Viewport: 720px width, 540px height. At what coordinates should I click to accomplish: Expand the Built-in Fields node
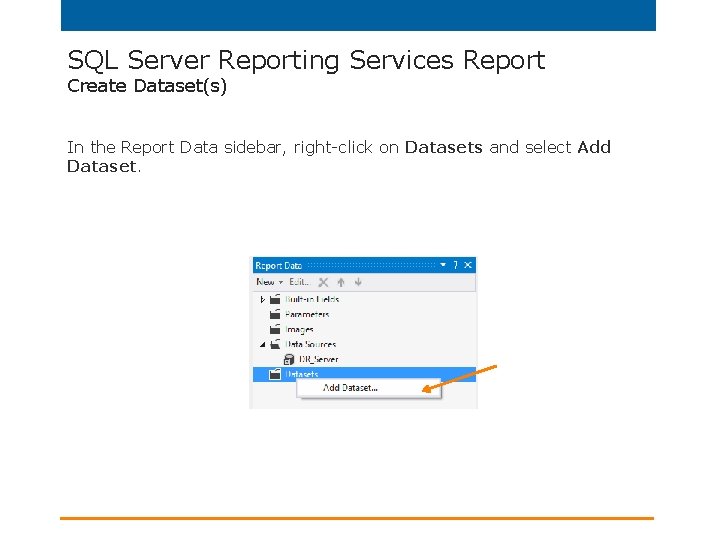pos(262,300)
